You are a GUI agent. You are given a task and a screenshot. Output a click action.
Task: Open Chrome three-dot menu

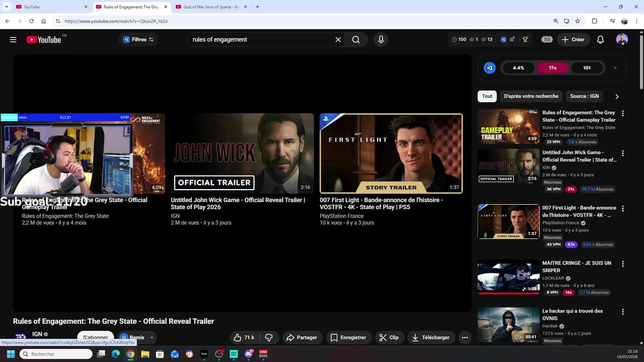[x=636, y=21]
